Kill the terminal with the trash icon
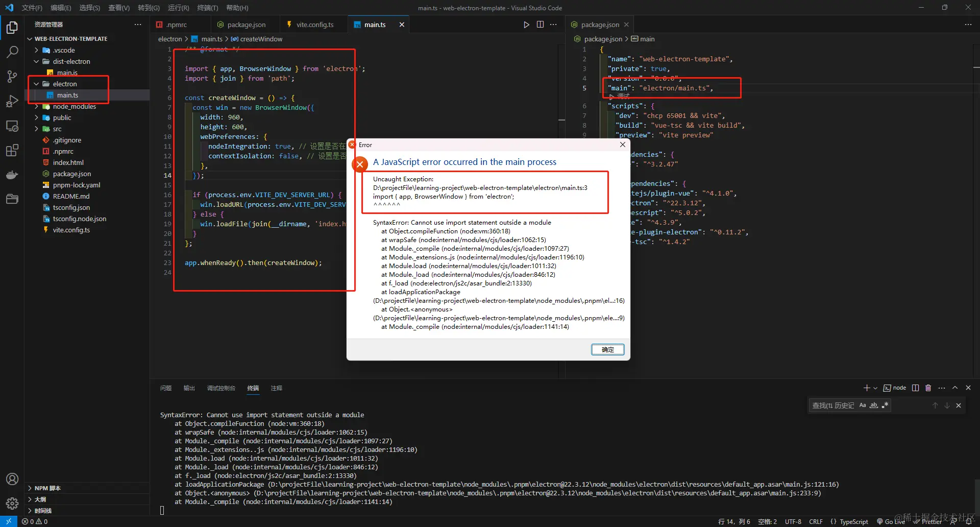 928,388
